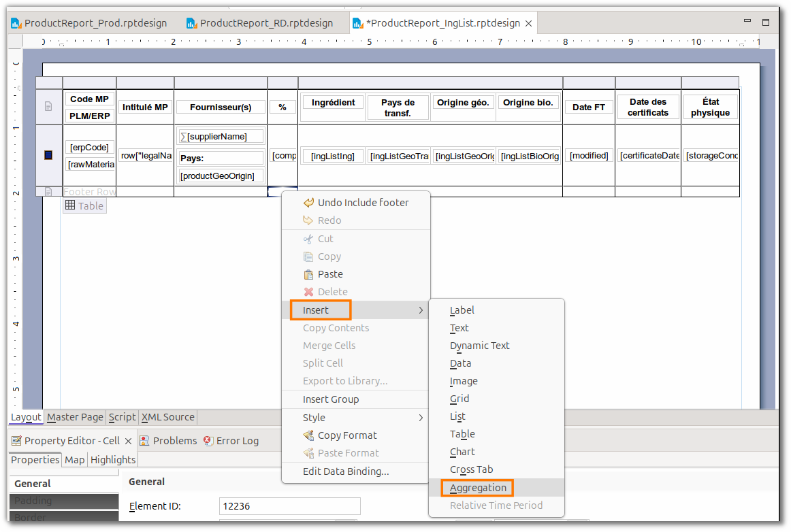Insert a List element

(496, 416)
